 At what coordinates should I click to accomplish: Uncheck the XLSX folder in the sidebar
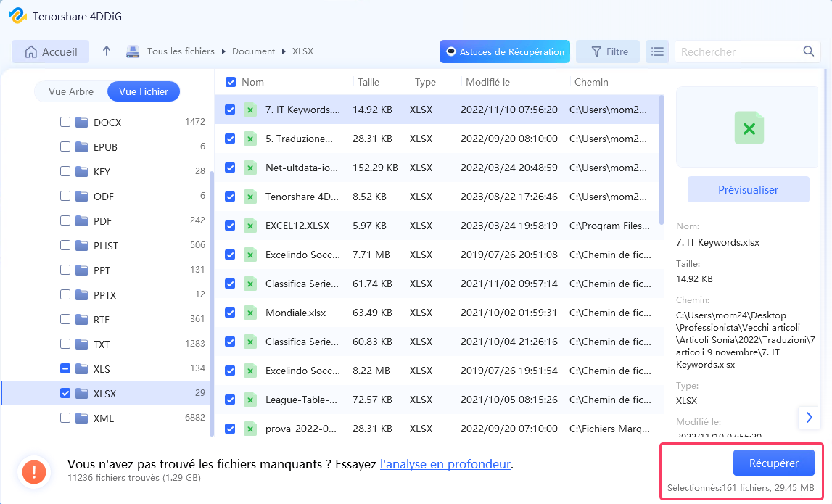click(x=65, y=393)
